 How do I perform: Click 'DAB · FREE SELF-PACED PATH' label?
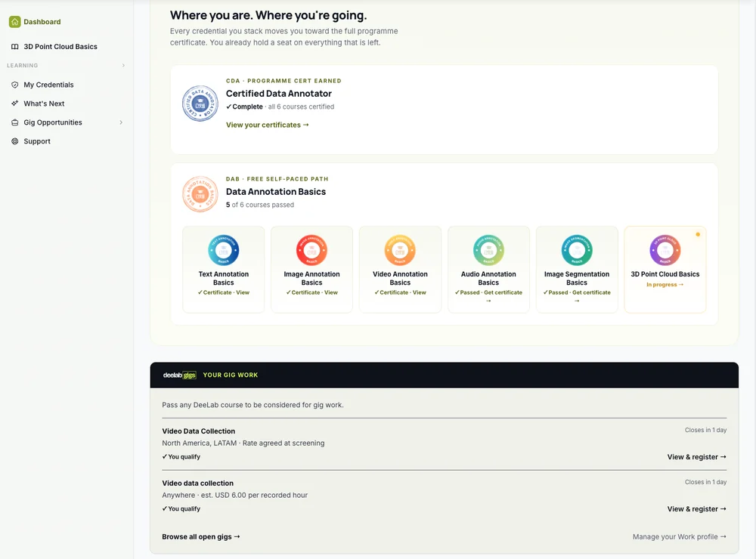[x=277, y=179]
